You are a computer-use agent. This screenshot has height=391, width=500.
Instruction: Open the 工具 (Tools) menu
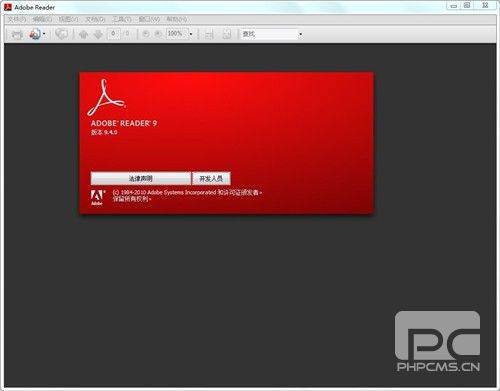(x=122, y=19)
